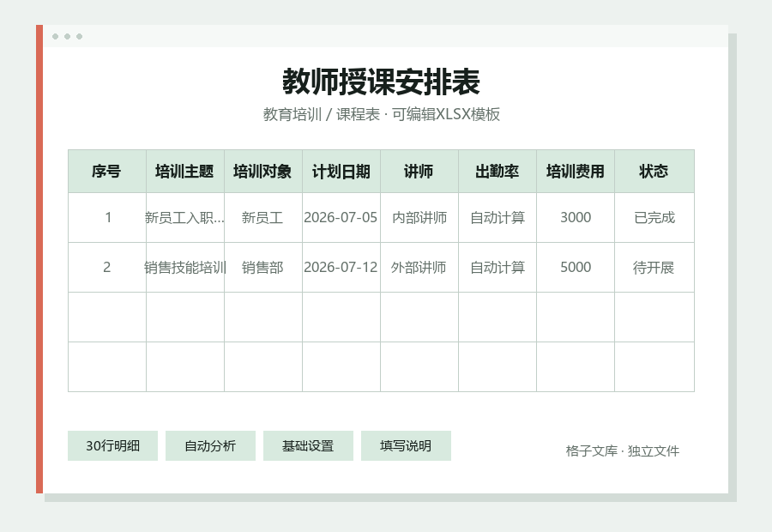
Task: Click the 格子文库 · 独立文件 footer text
Action: 623,451
